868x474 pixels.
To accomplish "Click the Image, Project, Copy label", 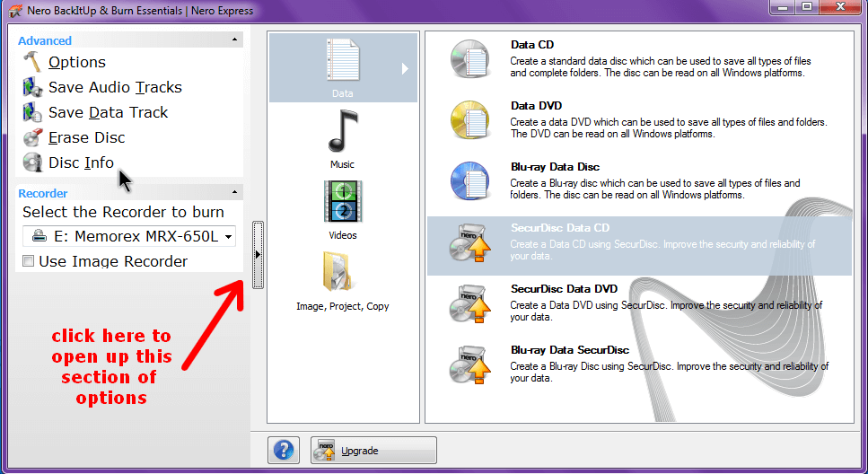I will 343,306.
